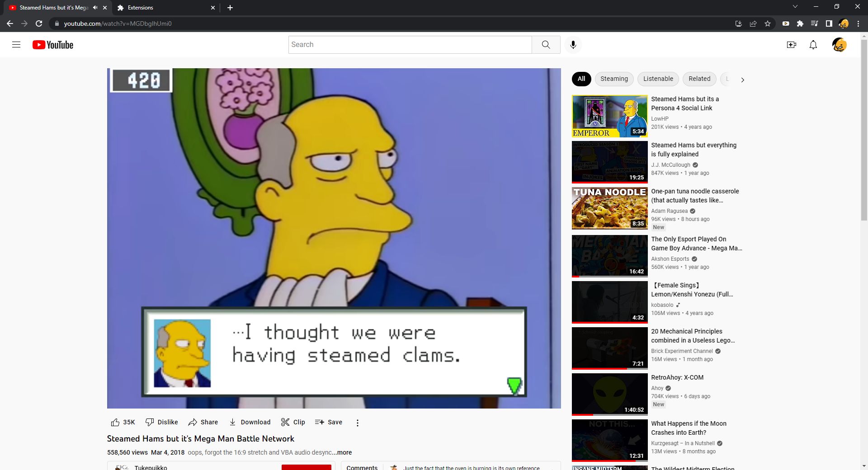
Task: View site information lock icon
Action: (x=57, y=23)
